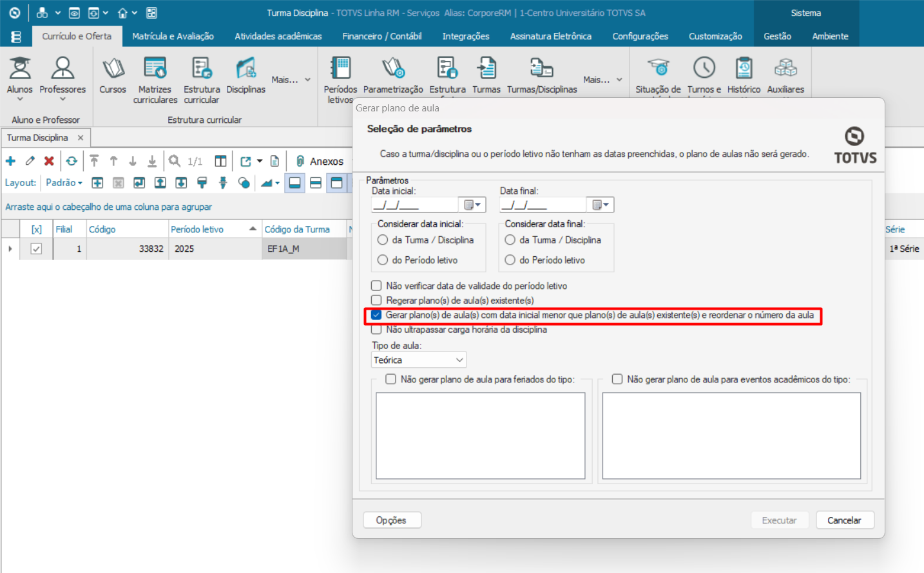
Task: Select 'da Turma / Disciplina' for data final
Action: [x=510, y=240]
